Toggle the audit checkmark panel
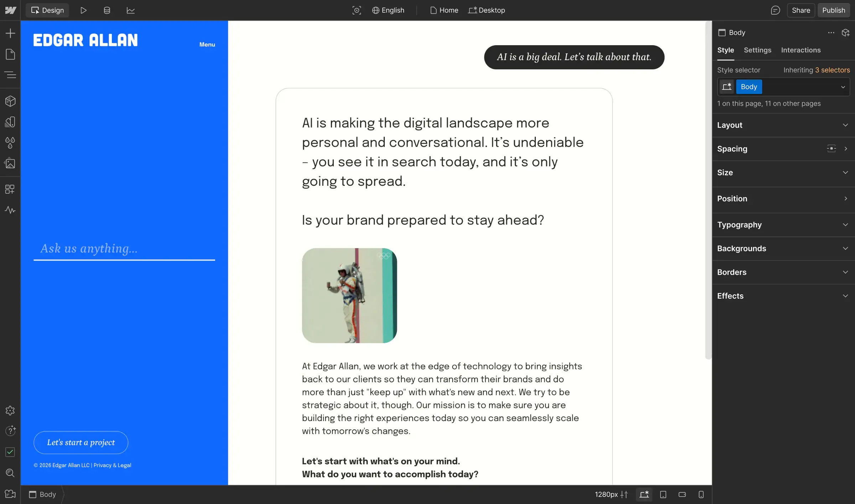Viewport: 855px width, 504px height. pos(10,452)
